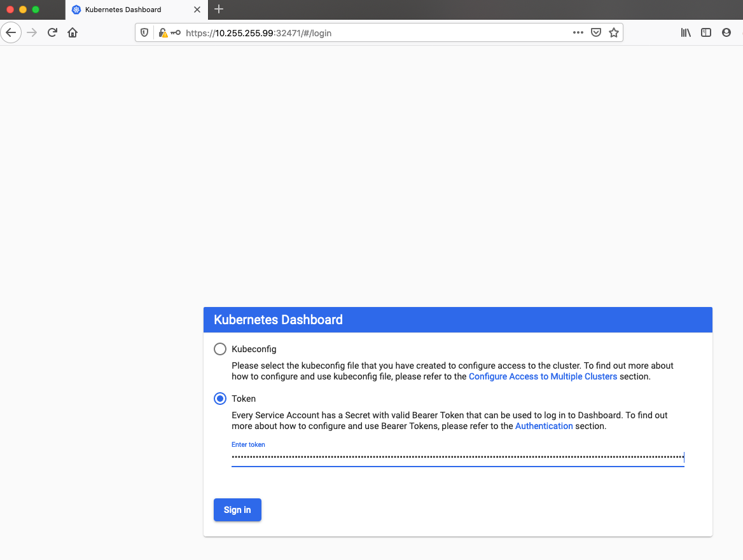Reload the current page
Screen dimensions: 743x560
(x=52, y=32)
